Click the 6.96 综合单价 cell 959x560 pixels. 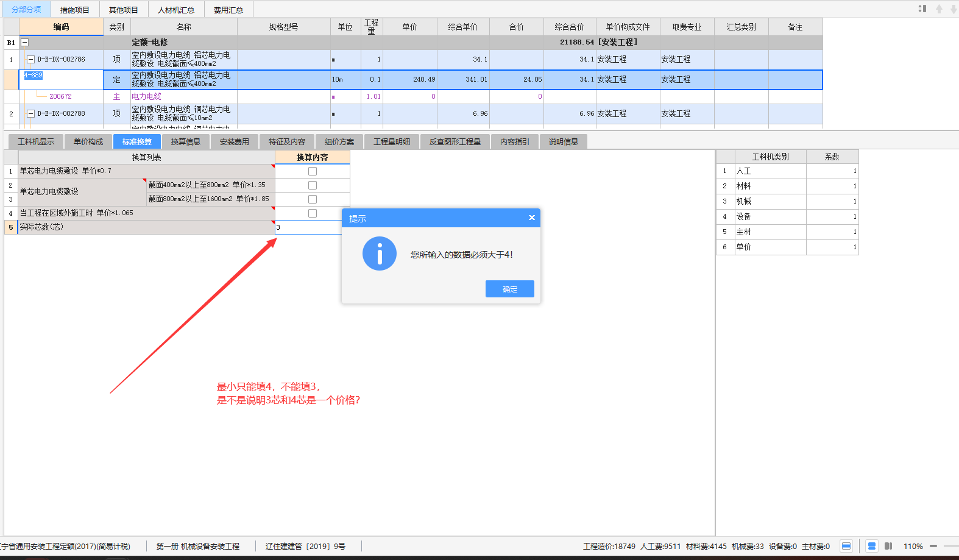[463, 114]
